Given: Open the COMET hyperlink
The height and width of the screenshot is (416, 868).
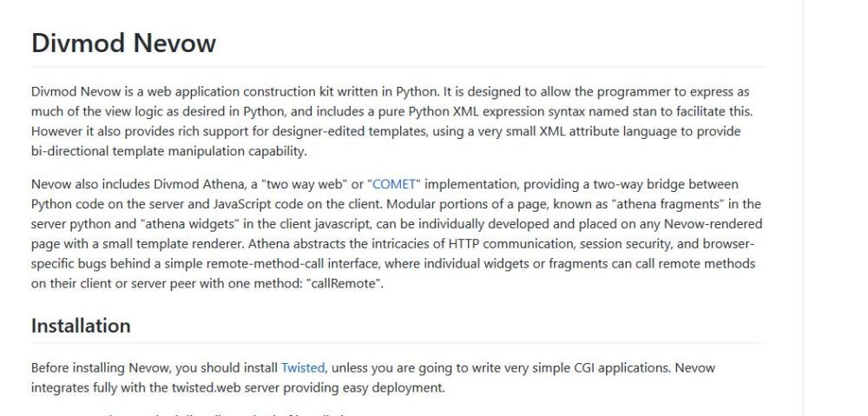Looking at the screenshot, I should coord(394,184).
